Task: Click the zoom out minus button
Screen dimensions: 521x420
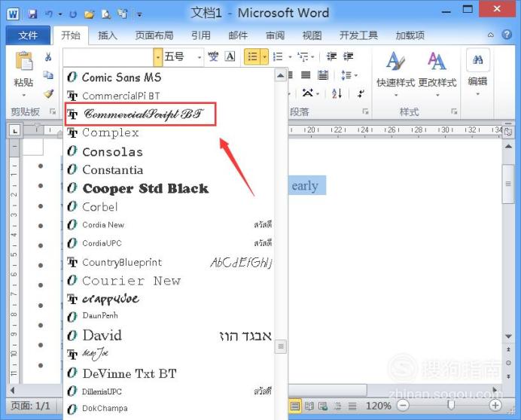Action: tap(403, 406)
